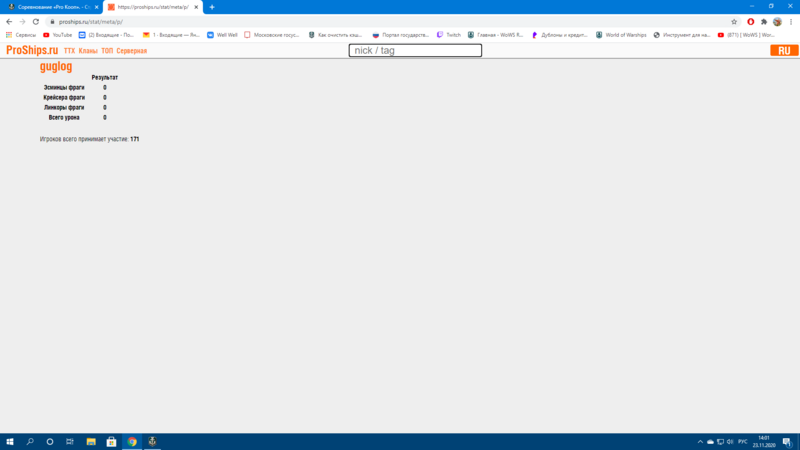The width and height of the screenshot is (800, 450).
Task: Go back with the browser back arrow
Action: (9, 22)
